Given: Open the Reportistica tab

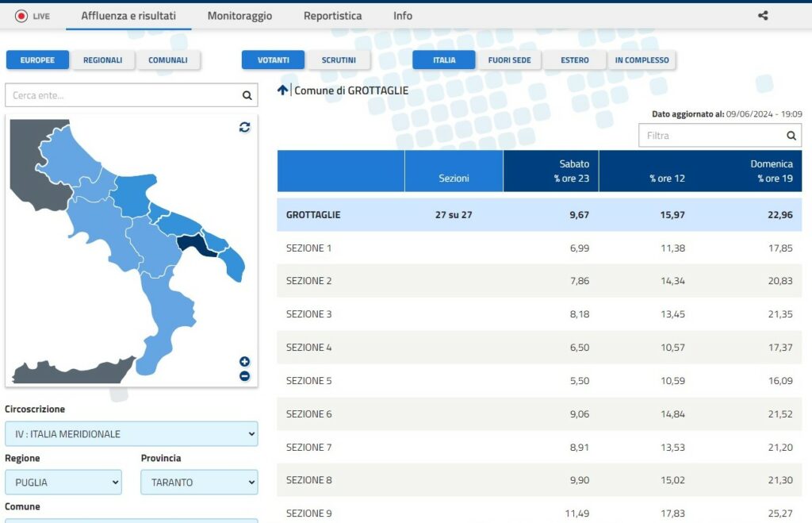Looking at the screenshot, I should pyautogui.click(x=332, y=16).
